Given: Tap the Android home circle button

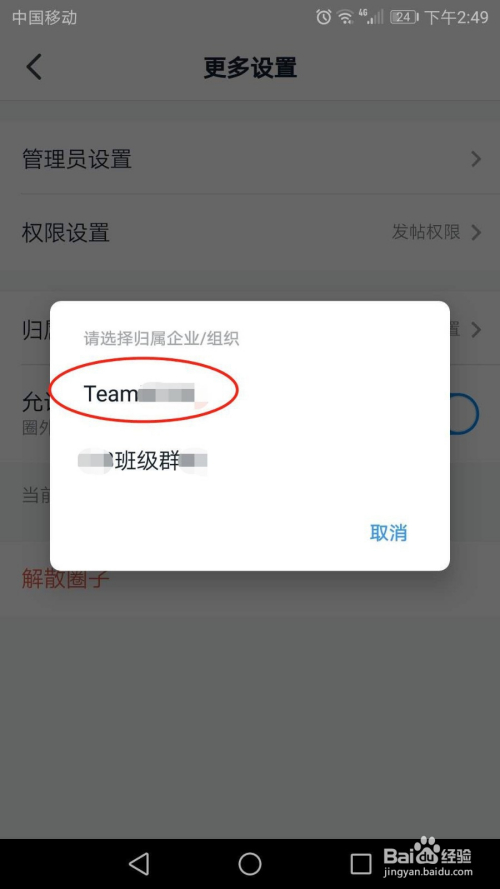Looking at the screenshot, I should pos(250,863).
